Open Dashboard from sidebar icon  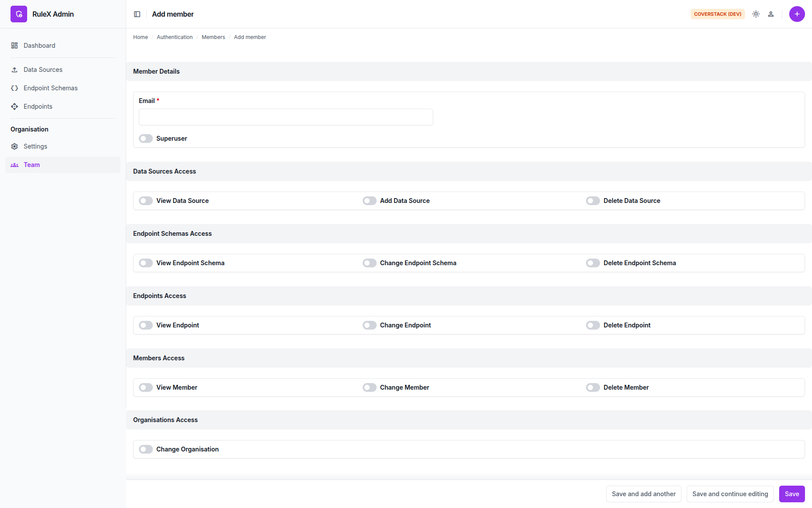(x=14, y=46)
